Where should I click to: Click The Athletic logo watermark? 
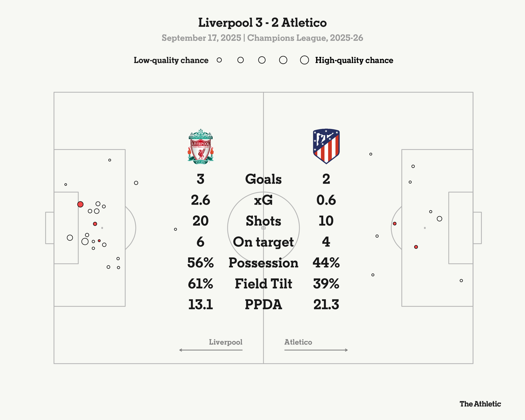[480, 404]
